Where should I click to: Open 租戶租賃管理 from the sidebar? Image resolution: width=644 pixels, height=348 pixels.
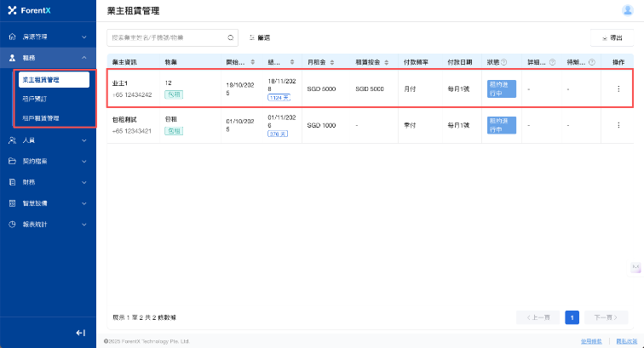(x=41, y=117)
